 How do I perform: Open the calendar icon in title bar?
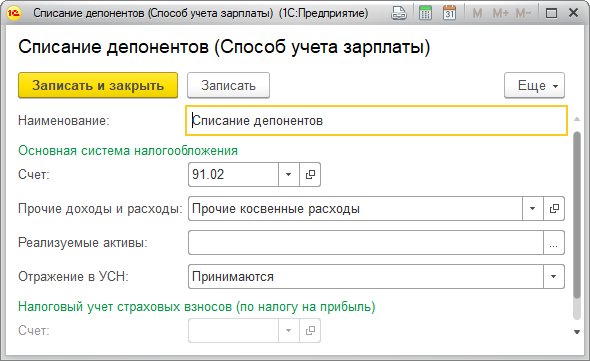click(x=449, y=13)
